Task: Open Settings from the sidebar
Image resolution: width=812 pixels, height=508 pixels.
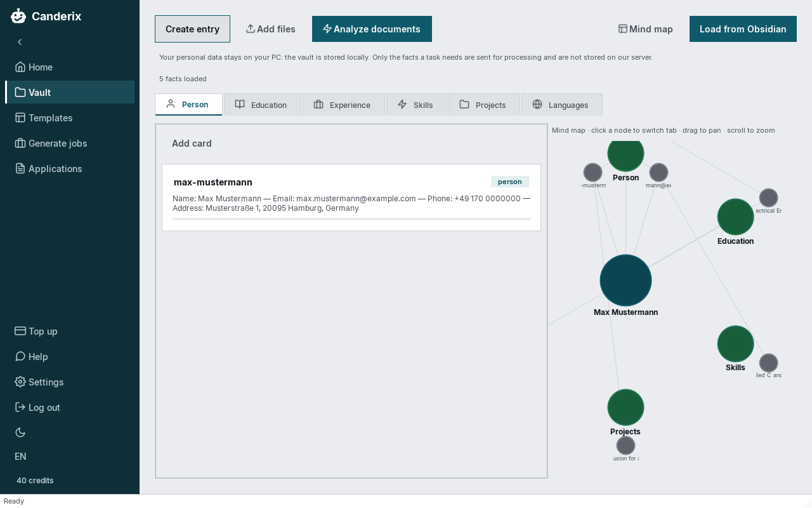Action: click(x=70, y=382)
